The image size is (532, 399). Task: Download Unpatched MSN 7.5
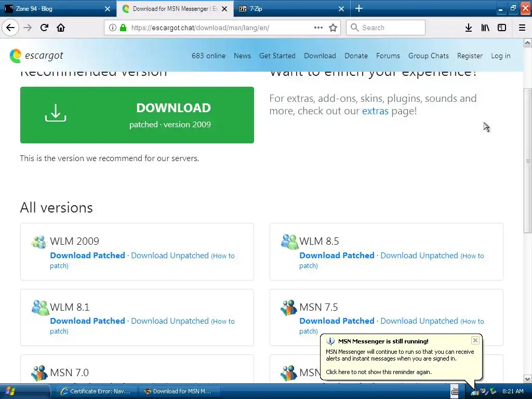419,321
